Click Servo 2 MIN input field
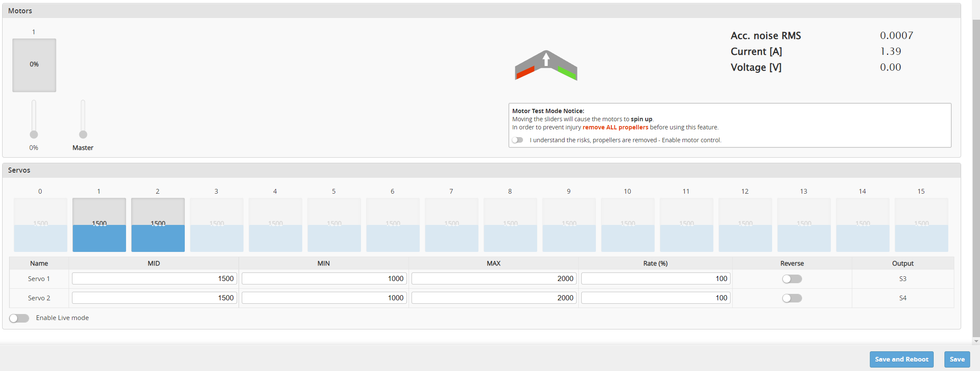Viewport: 980px width, 371px height. (x=324, y=298)
